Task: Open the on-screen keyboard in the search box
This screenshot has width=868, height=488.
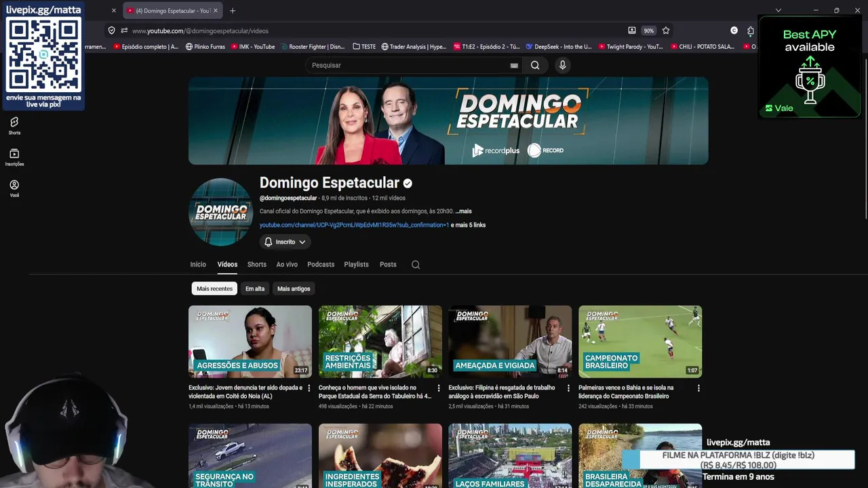Action: pyautogui.click(x=514, y=66)
